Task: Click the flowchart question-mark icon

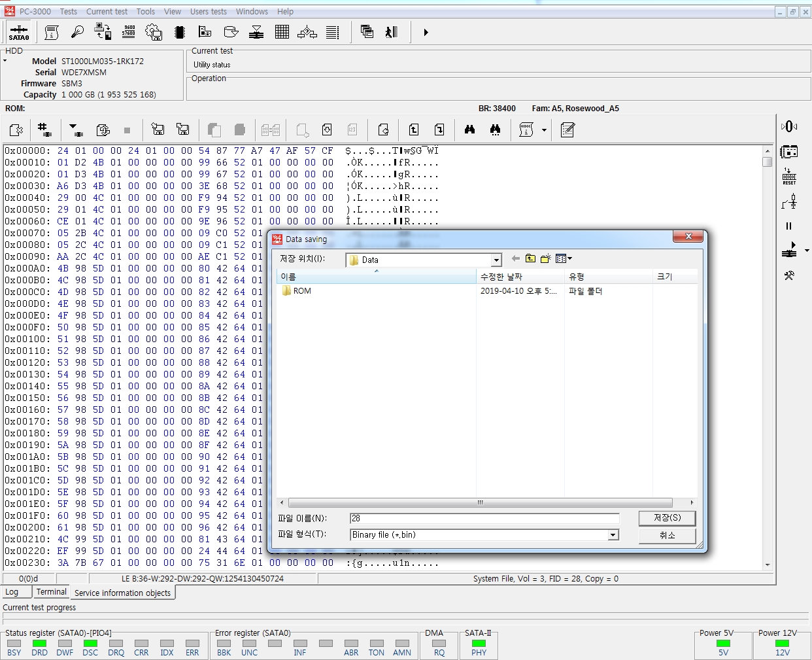Action: tap(307, 32)
